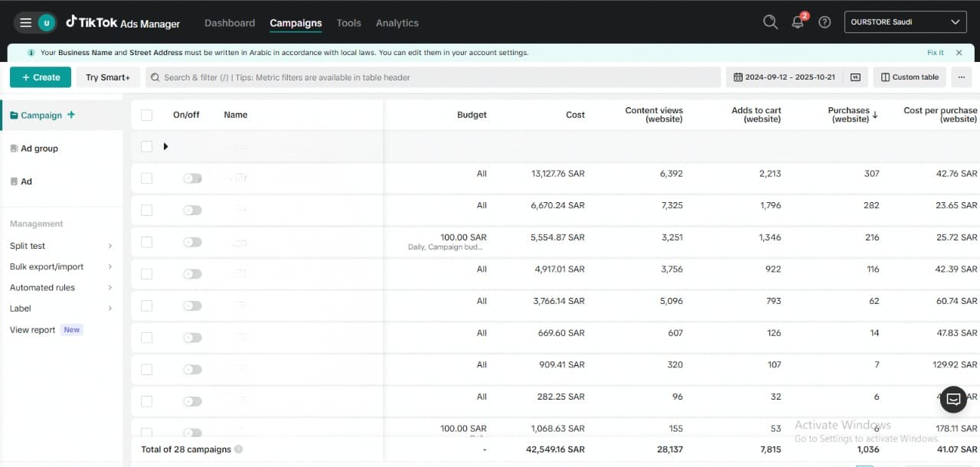Check the select-all checkbox in table header
This screenshot has height=467, width=980.
[x=146, y=115]
